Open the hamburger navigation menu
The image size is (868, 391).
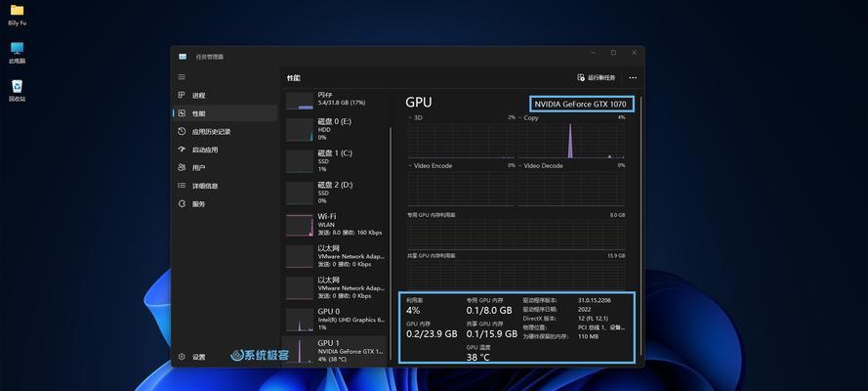pyautogui.click(x=182, y=77)
